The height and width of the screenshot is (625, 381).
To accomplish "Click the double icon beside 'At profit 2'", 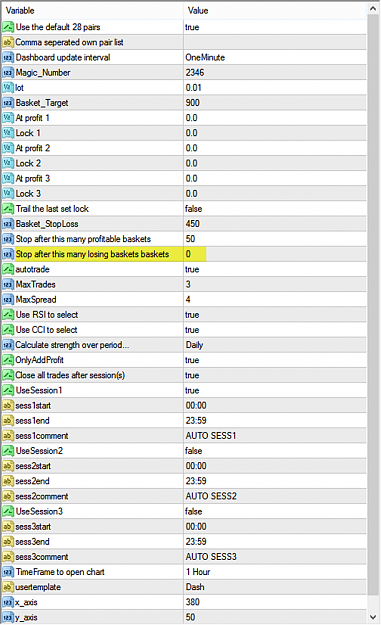I will point(8,148).
